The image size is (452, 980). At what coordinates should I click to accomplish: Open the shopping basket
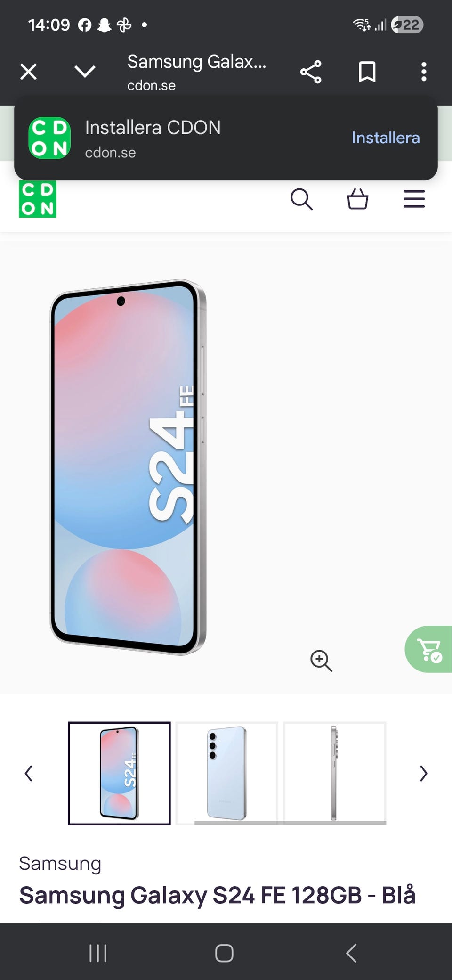(358, 199)
